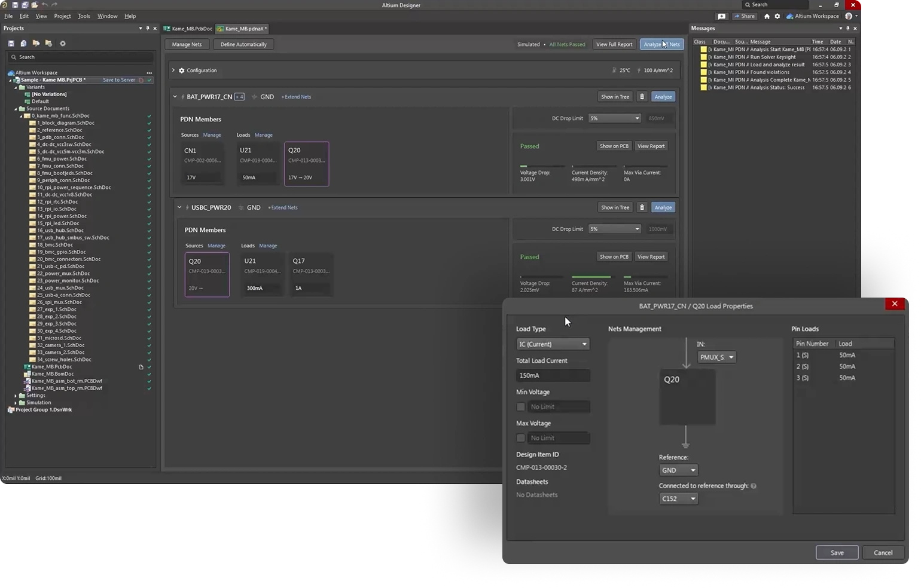This screenshot has width=921, height=588.
Task: Open the Reference GND dropdown
Action: [678, 470]
